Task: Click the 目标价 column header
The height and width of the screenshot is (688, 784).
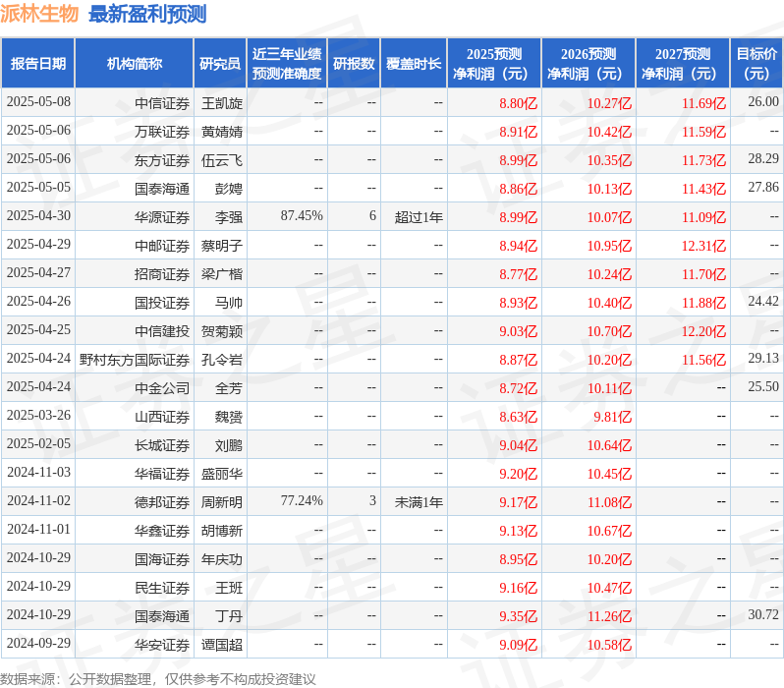Action: (x=756, y=64)
